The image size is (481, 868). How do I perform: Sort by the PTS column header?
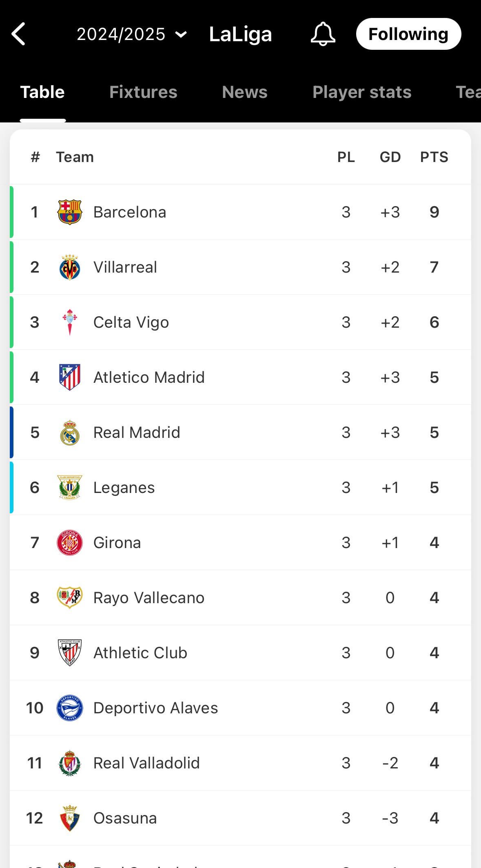tap(434, 157)
